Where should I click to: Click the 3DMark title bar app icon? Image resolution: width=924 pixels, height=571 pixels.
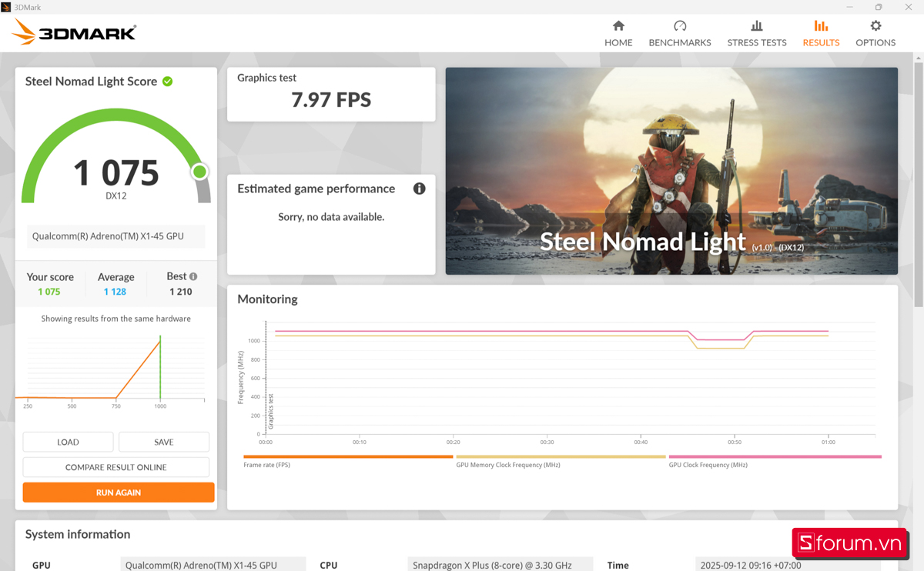(6, 7)
